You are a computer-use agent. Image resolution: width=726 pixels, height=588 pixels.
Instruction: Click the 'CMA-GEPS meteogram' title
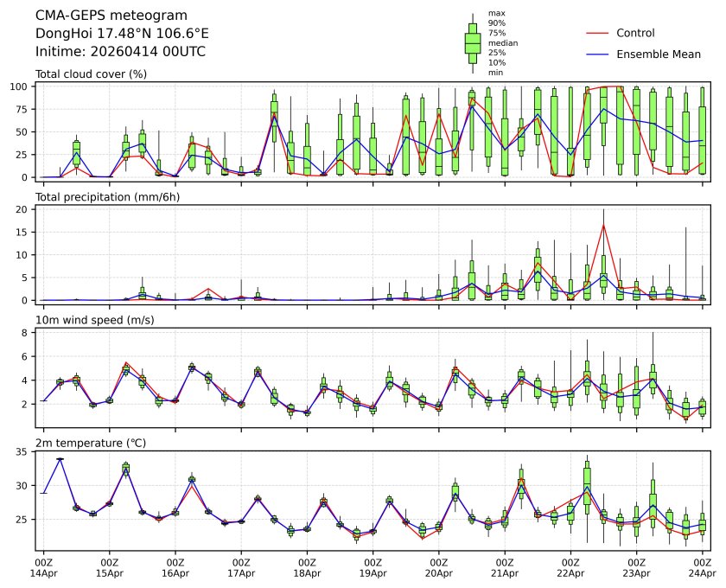(100, 16)
